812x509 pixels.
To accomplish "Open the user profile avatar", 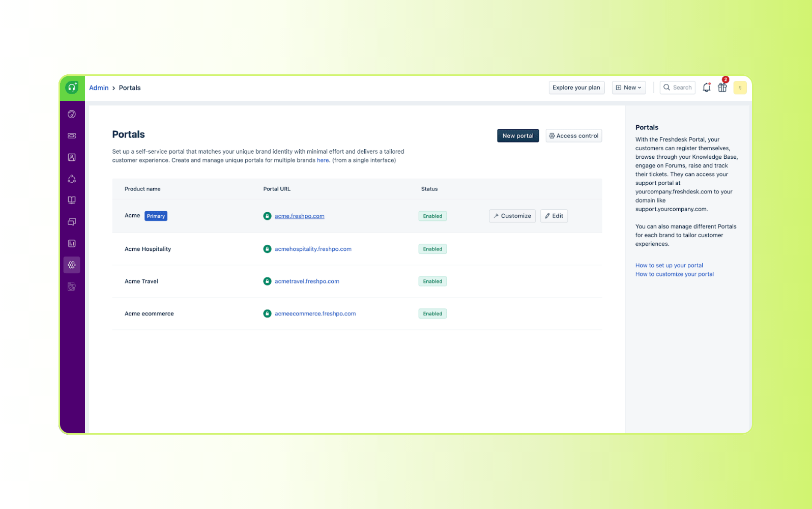I will pos(740,88).
